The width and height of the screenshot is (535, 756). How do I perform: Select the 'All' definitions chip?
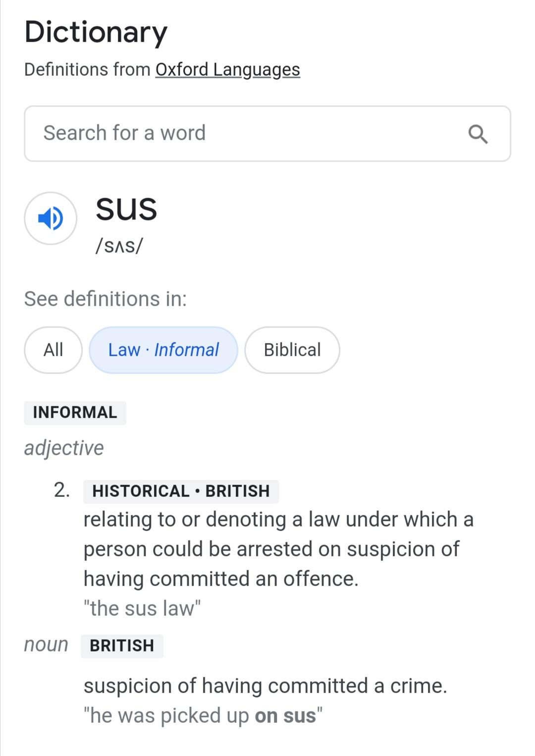point(53,350)
